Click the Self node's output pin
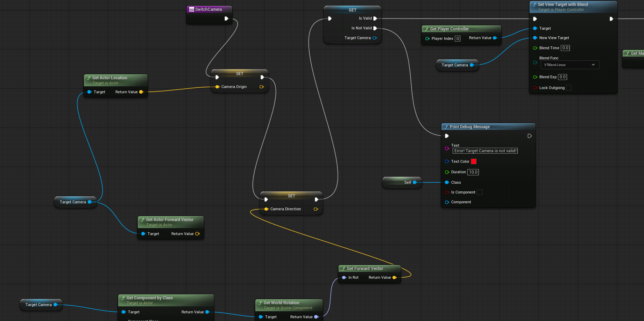The image size is (644, 321). tap(415, 182)
